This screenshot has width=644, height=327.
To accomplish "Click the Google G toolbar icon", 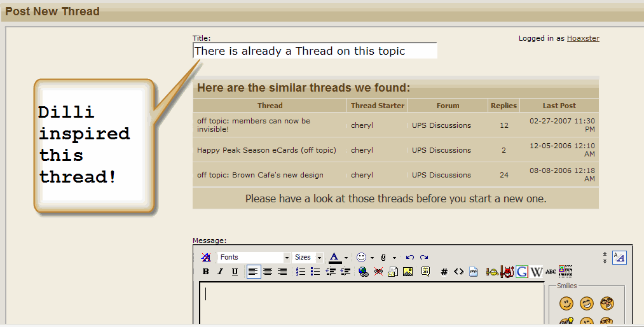I will pyautogui.click(x=522, y=272).
